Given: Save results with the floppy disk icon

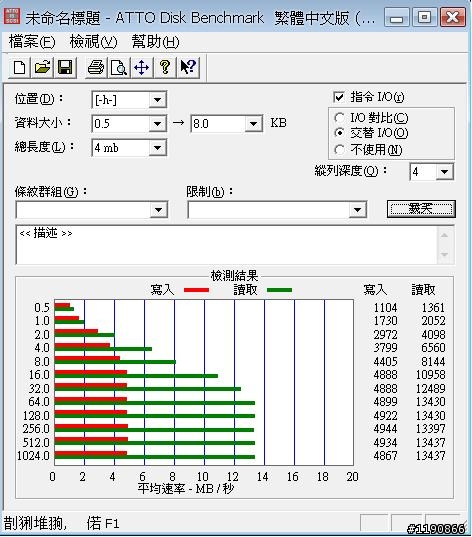Looking at the screenshot, I should pos(65,67).
